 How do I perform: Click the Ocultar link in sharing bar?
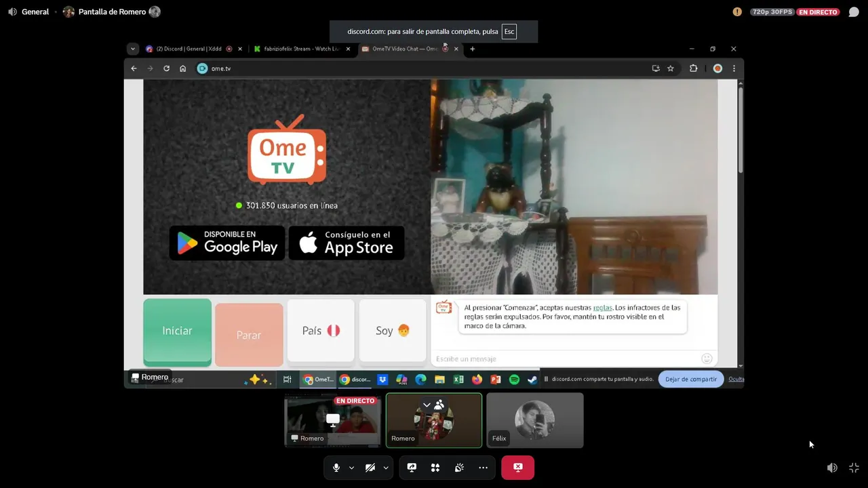click(736, 379)
